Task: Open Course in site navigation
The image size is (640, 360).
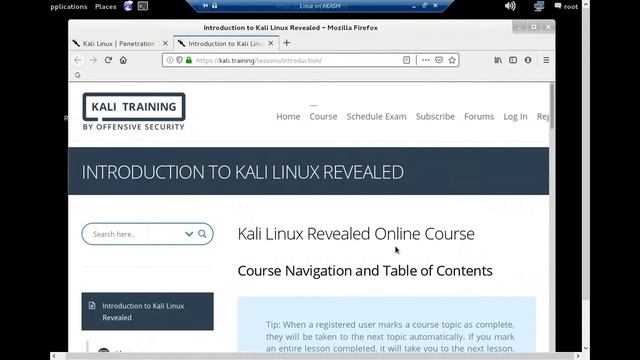Action: (323, 116)
